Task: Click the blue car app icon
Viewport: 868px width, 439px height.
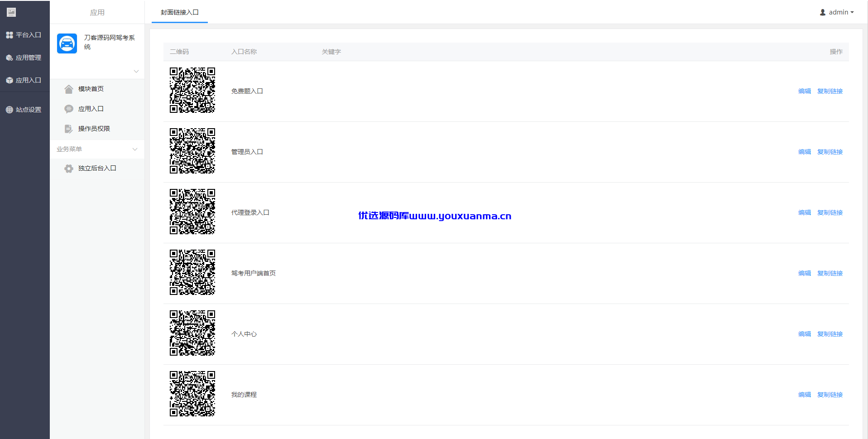Action: tap(67, 43)
